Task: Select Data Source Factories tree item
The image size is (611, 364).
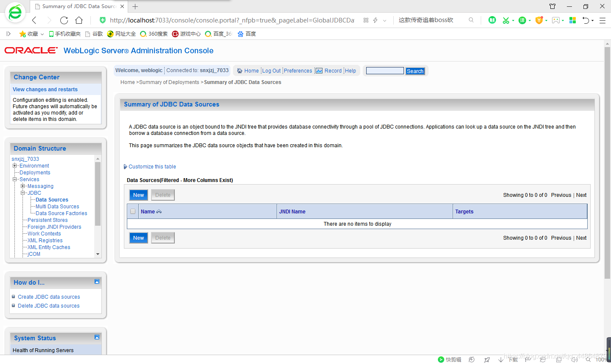Action: (61, 213)
